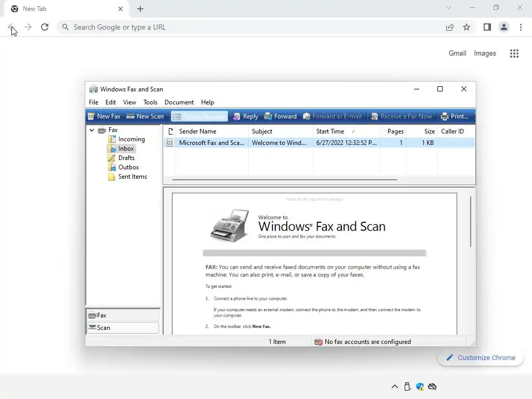Click the Print toolbar button
The image size is (532, 399).
(x=455, y=116)
